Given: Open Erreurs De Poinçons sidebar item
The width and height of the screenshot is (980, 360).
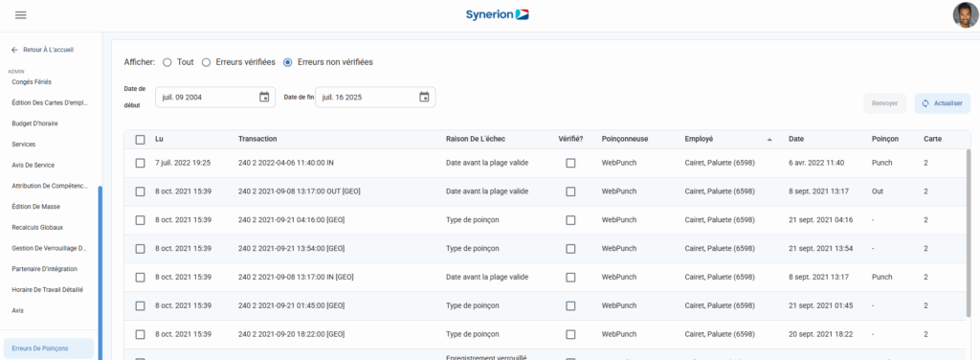Looking at the screenshot, I should (x=49, y=349).
